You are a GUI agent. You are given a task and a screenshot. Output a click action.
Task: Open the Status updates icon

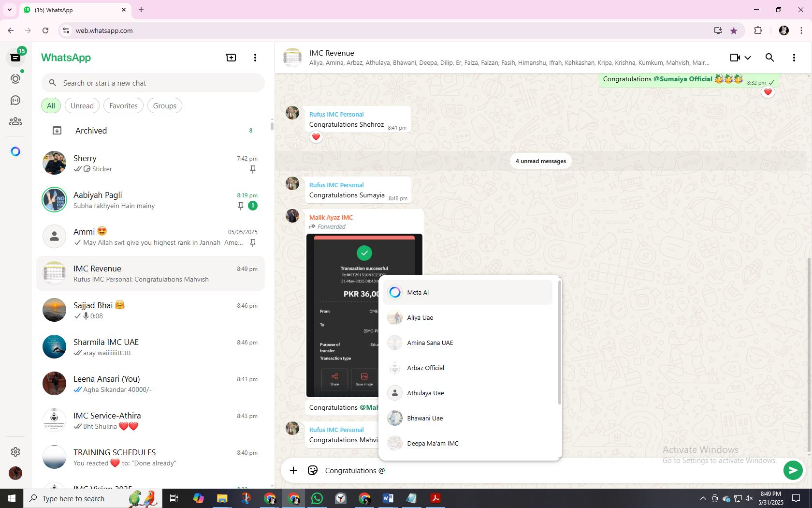[x=15, y=78]
